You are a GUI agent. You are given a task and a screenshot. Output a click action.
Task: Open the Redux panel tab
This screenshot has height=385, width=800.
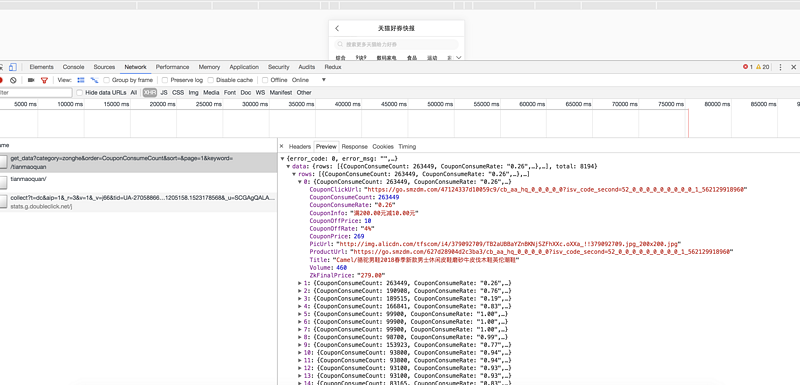click(x=333, y=67)
